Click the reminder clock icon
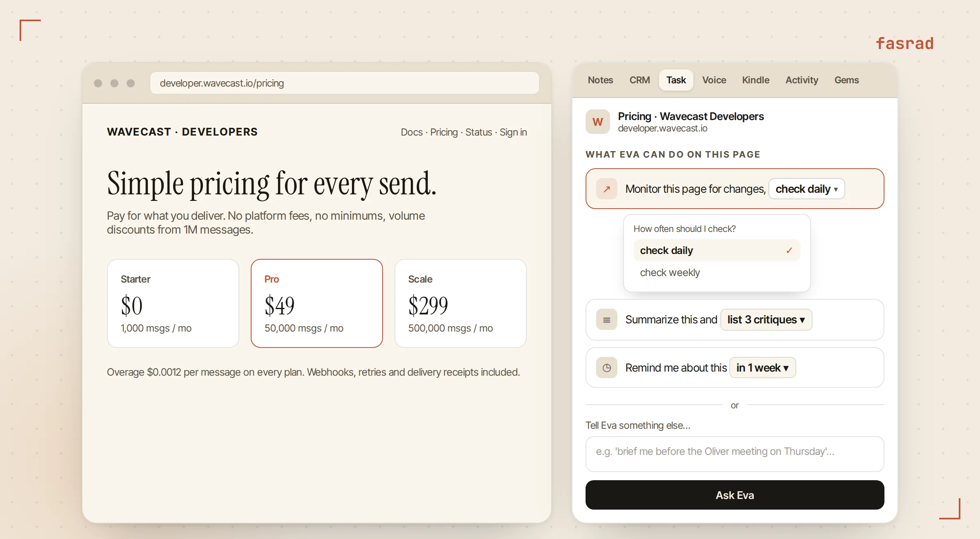The width and height of the screenshot is (980, 539). pyautogui.click(x=606, y=368)
